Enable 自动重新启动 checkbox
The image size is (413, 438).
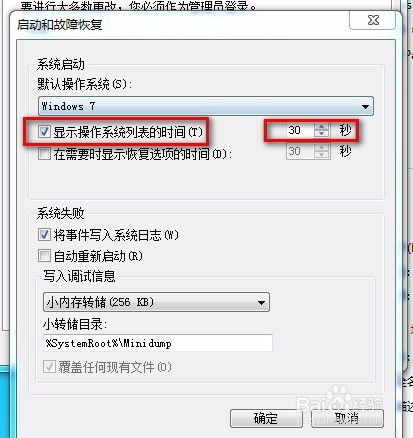(x=44, y=256)
